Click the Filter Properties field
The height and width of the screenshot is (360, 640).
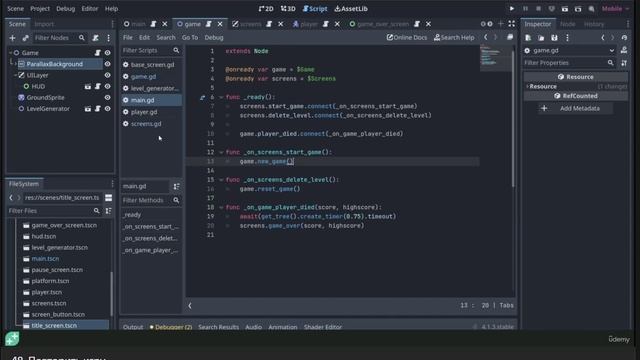tap(570, 63)
